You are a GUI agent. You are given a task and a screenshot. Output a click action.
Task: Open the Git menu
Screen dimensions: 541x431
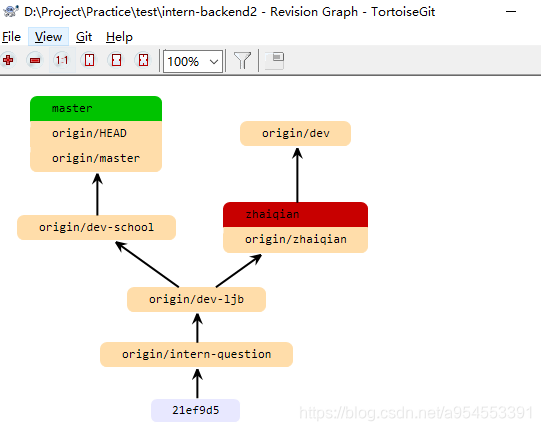coord(84,37)
